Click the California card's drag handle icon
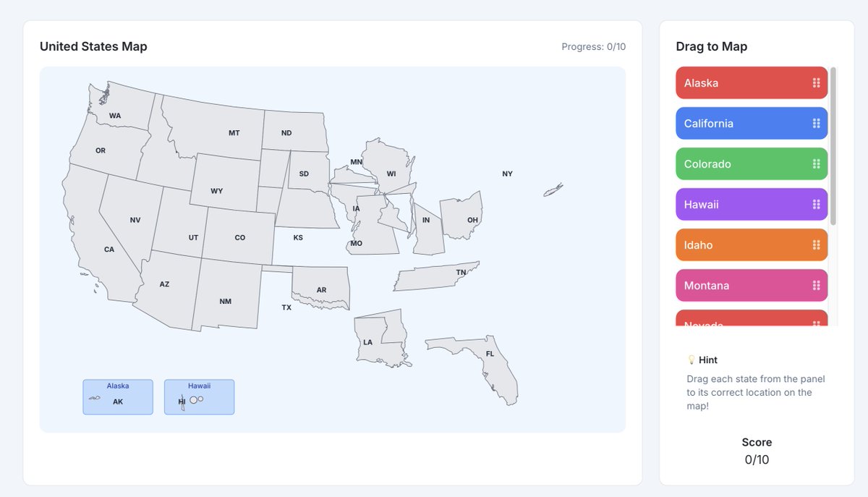 coord(816,124)
